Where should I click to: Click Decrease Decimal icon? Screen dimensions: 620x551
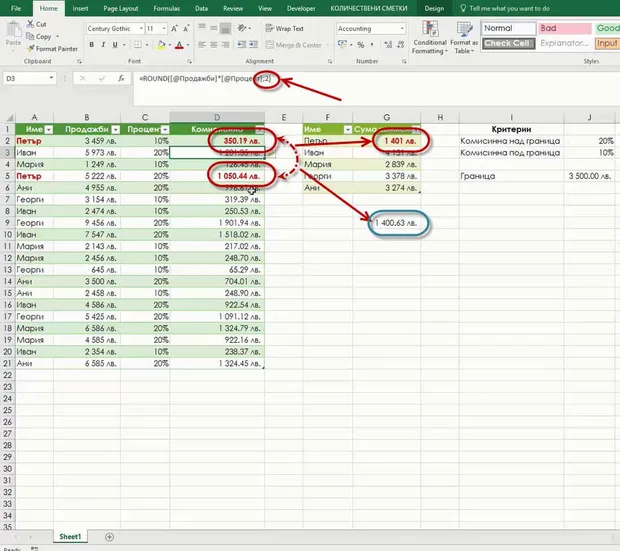pos(401,45)
